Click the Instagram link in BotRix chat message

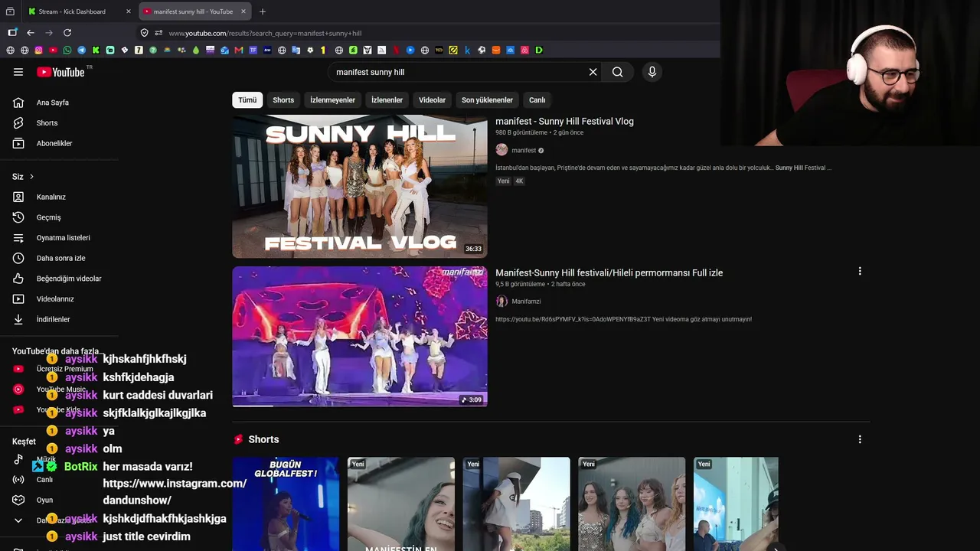175,492
